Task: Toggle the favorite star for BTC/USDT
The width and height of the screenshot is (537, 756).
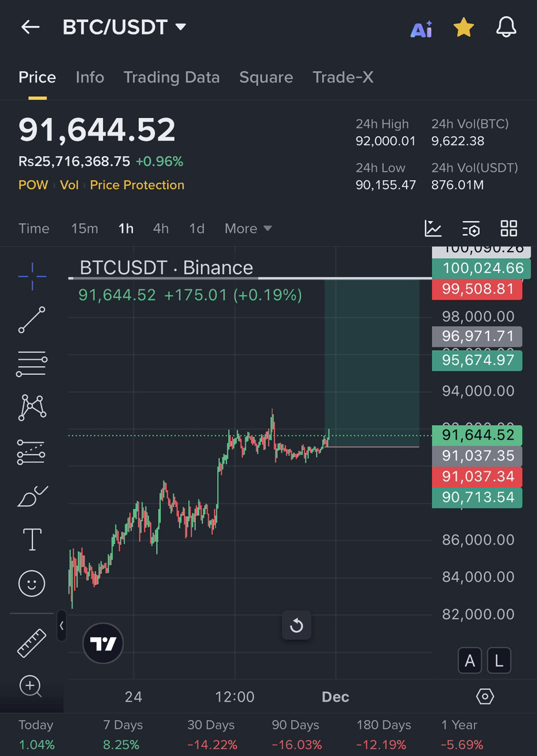Action: [x=464, y=27]
